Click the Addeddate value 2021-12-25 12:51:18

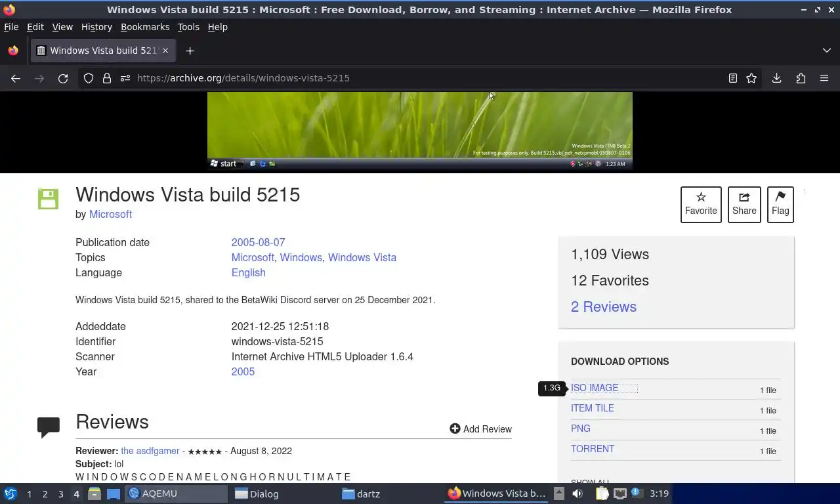click(x=280, y=327)
